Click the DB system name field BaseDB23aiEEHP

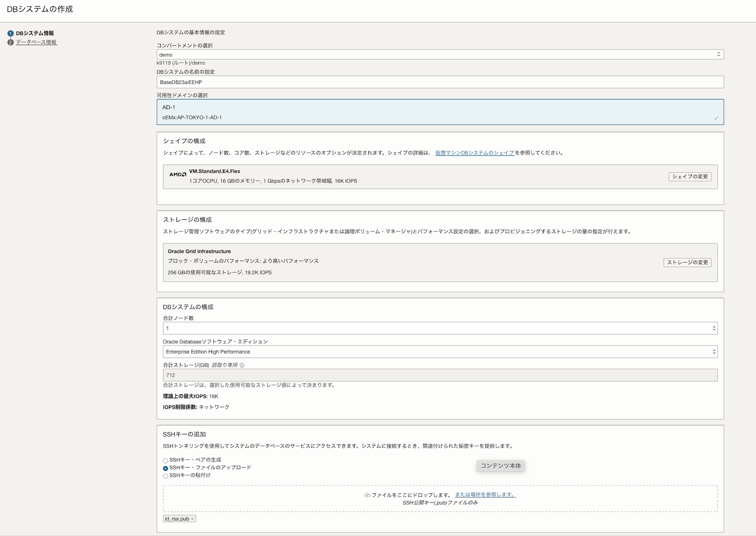coord(440,82)
